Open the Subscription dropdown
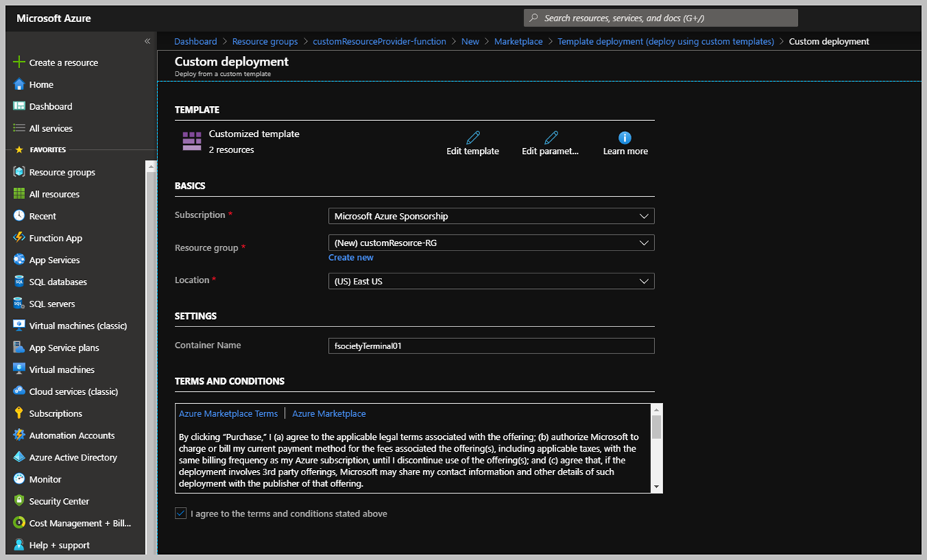This screenshot has width=927, height=560. point(491,217)
